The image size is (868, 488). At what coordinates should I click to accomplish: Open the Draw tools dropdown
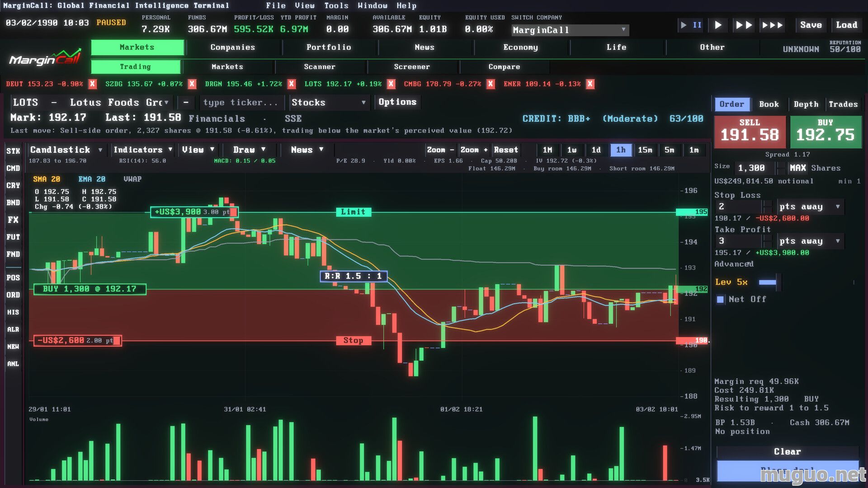pyautogui.click(x=250, y=150)
